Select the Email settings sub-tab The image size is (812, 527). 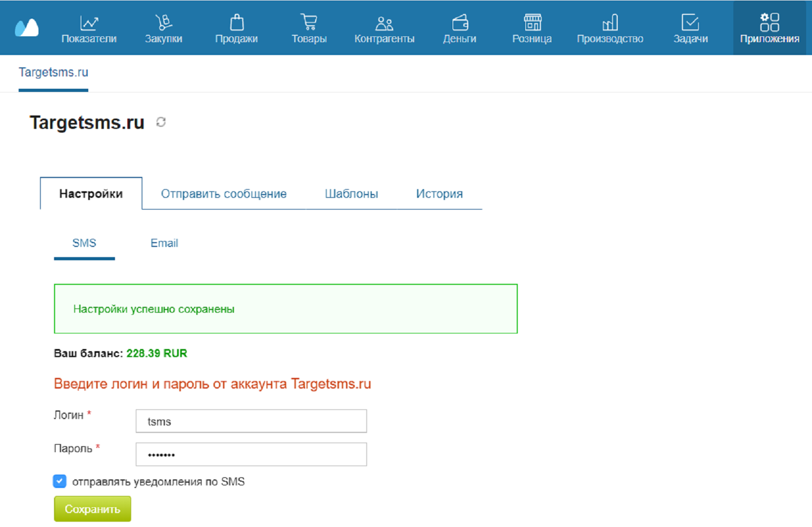164,243
